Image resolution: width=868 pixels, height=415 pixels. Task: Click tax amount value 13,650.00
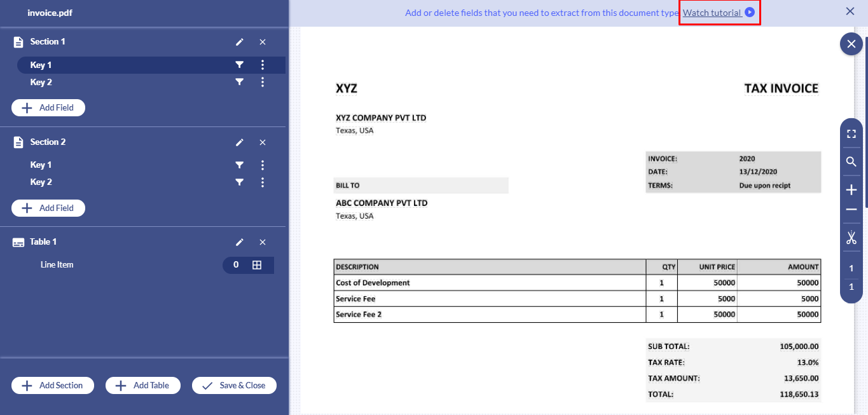pos(801,379)
